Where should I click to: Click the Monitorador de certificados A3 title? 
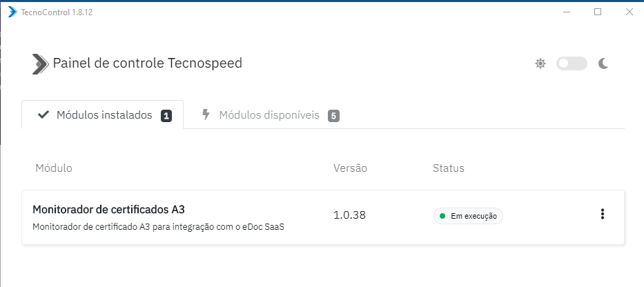pos(108,210)
